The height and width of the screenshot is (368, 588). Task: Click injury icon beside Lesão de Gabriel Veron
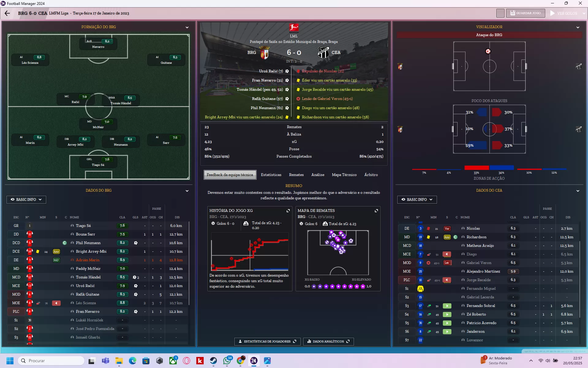[298, 99]
